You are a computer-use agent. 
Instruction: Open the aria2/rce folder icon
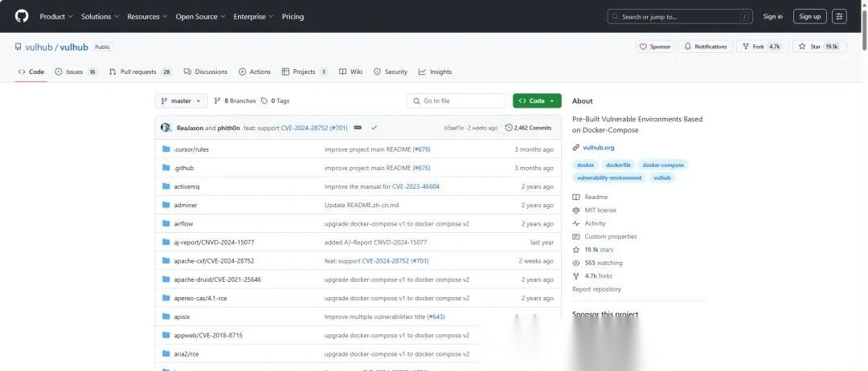(166, 354)
